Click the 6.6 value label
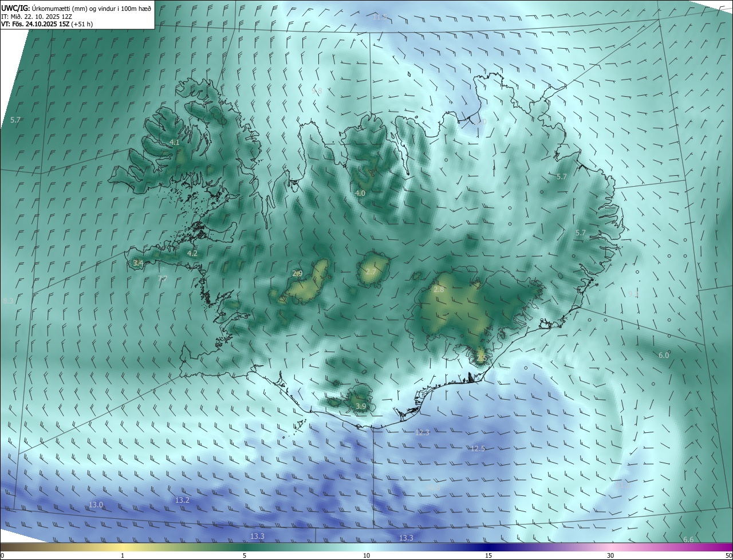This screenshot has height=560, width=733. (x=688, y=539)
